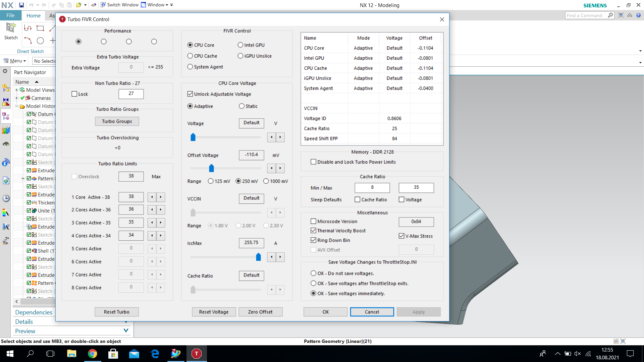Enable the Microcode Version checkbox
The image size is (644, 362).
coord(313,221)
